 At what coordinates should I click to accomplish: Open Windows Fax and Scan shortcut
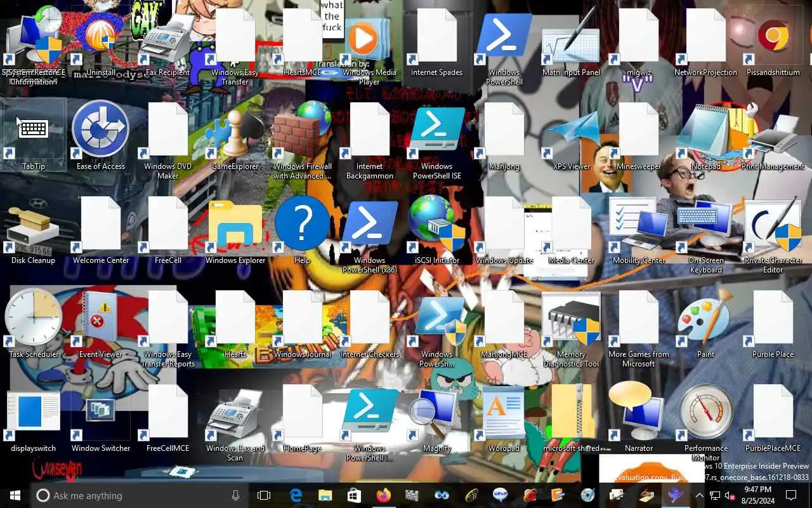coord(235,423)
